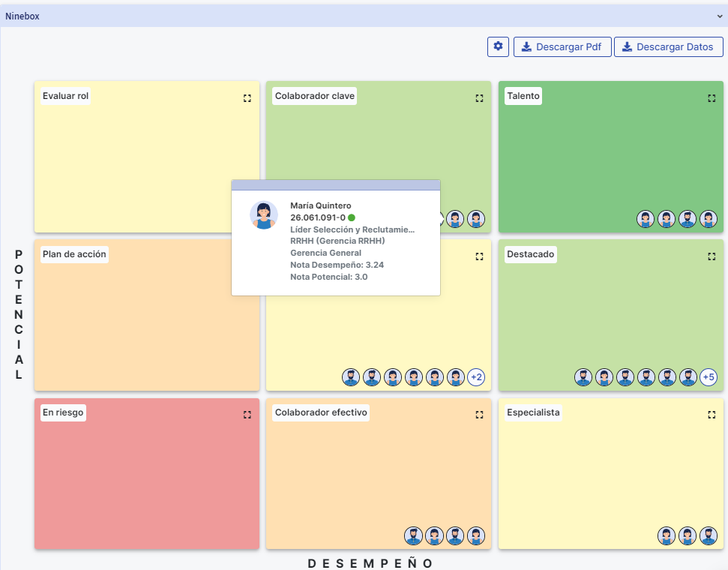The height and width of the screenshot is (570, 728).
Task: Click the last avatar in Colaborador clave
Action: (476, 219)
